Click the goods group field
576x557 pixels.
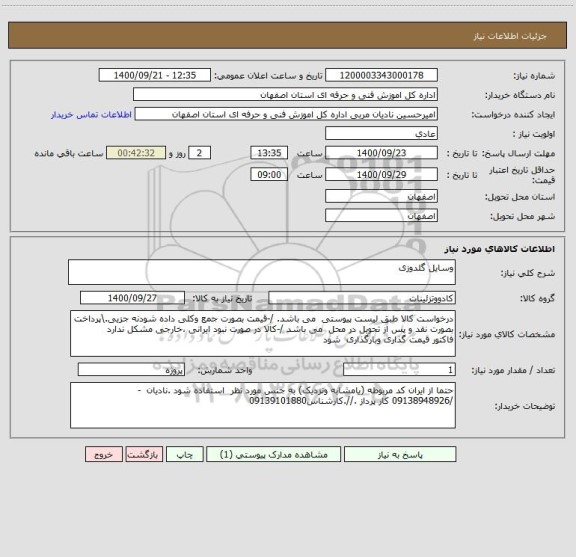pos(362,298)
